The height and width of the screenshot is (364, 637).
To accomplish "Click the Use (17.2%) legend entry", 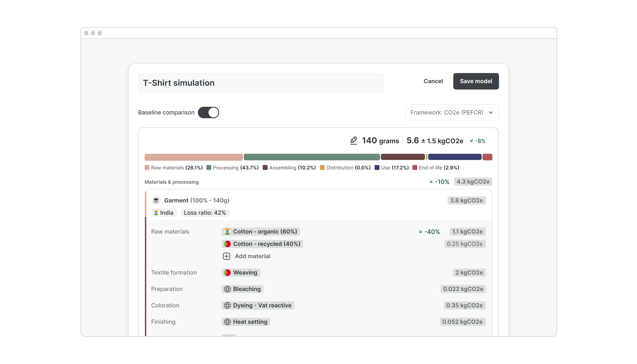I will click(x=392, y=168).
